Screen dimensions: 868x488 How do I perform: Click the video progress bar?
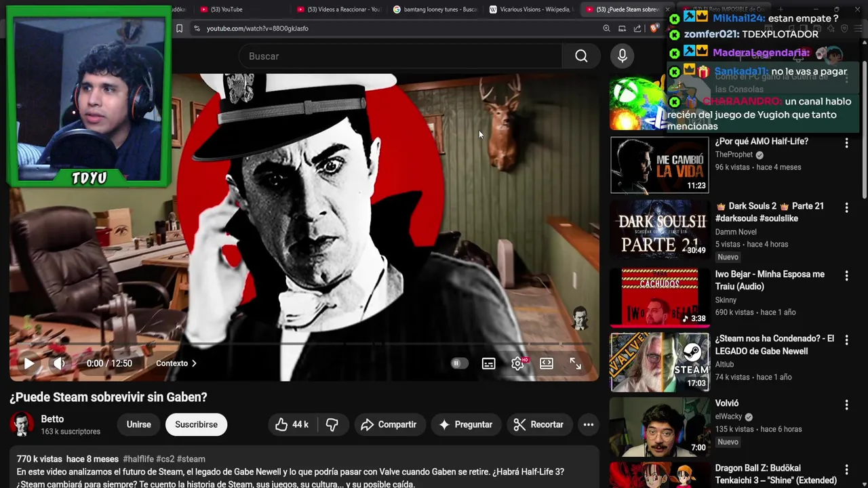(x=304, y=344)
